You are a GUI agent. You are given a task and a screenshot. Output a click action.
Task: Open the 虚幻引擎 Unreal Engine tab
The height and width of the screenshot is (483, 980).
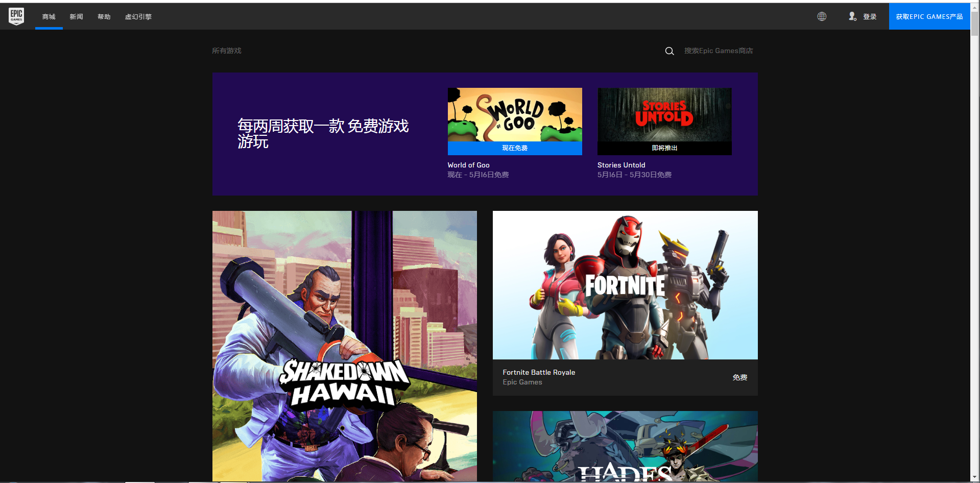[138, 17]
